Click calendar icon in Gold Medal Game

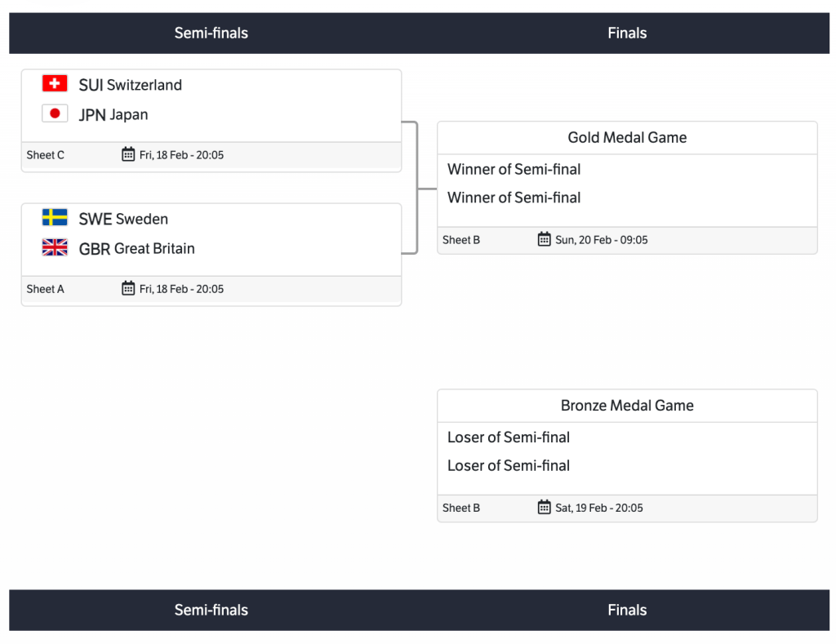545,239
